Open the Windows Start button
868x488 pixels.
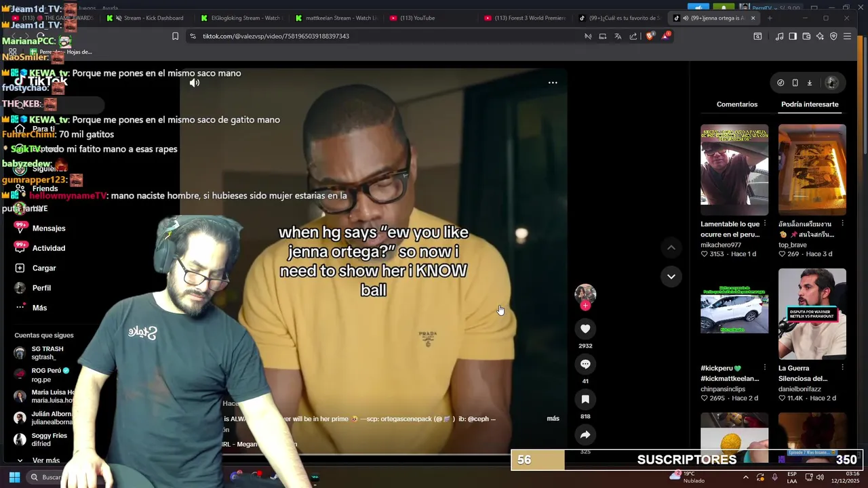pos(14,477)
